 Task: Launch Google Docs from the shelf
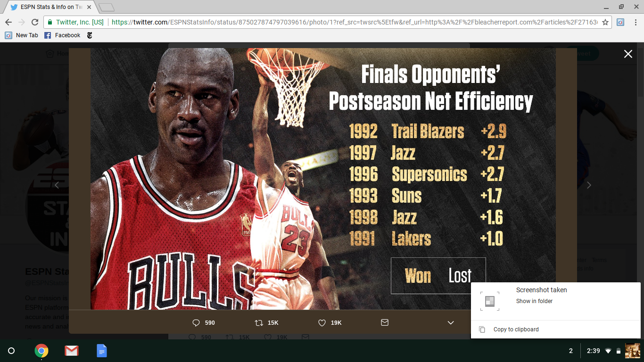101,351
